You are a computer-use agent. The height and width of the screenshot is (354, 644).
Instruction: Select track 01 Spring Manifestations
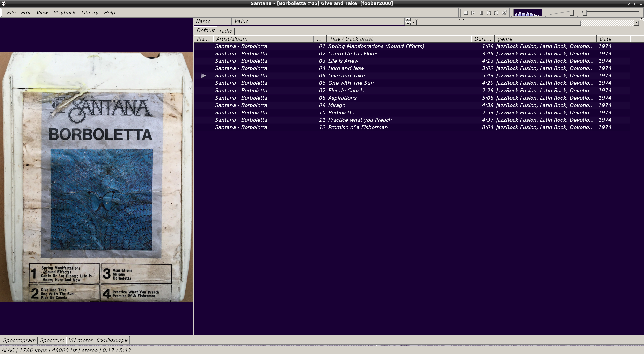point(412,46)
